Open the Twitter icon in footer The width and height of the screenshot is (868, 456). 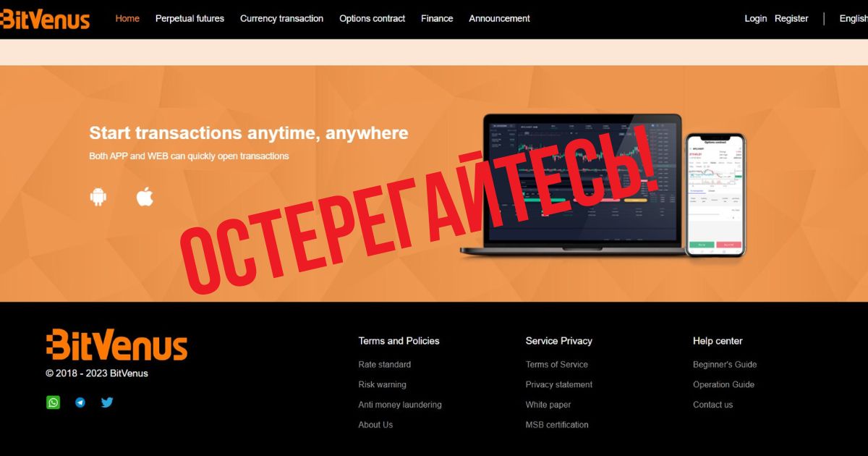click(x=107, y=402)
